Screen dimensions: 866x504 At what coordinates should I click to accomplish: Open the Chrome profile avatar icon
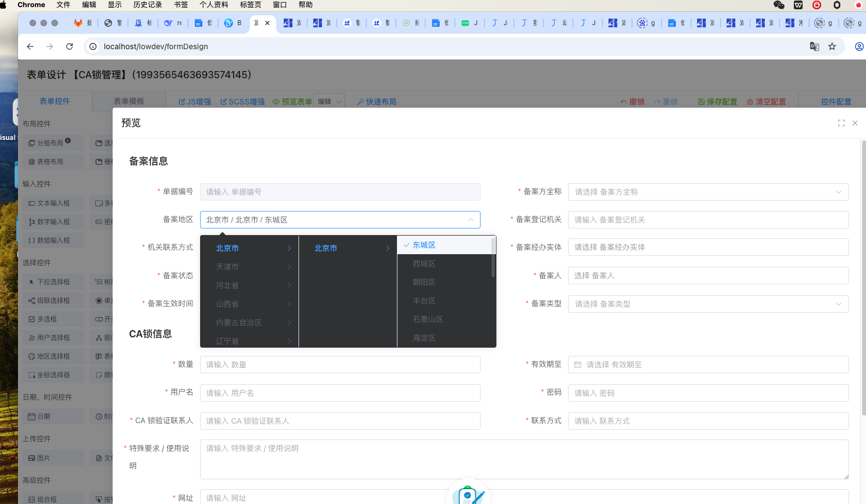pos(859,46)
